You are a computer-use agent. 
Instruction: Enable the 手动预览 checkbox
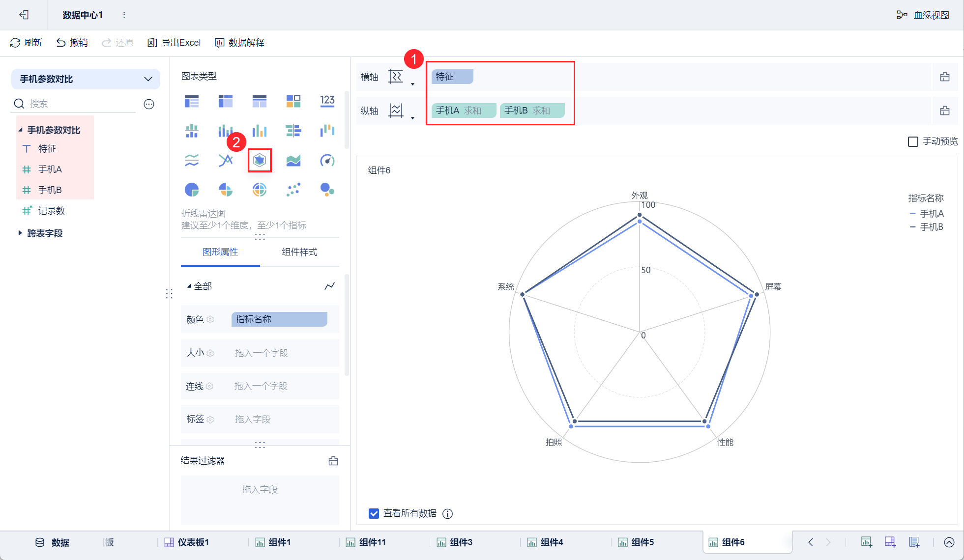tap(913, 141)
